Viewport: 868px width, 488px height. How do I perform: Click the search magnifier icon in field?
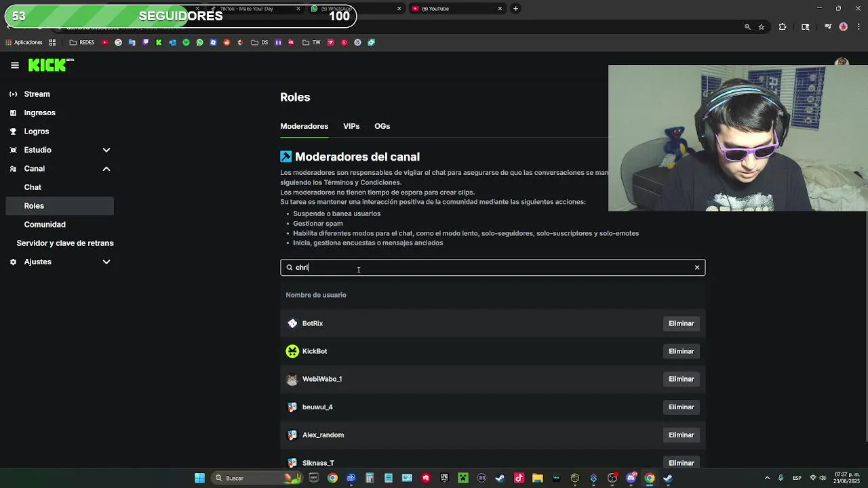click(x=289, y=268)
